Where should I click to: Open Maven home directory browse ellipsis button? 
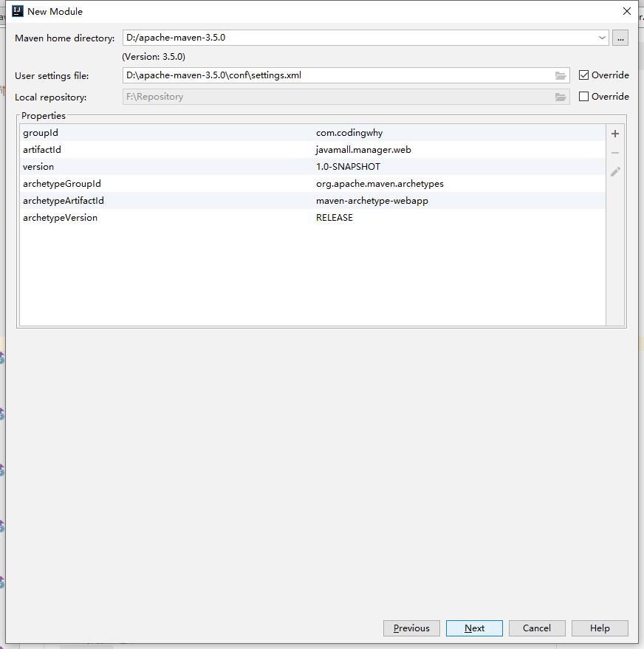point(620,38)
